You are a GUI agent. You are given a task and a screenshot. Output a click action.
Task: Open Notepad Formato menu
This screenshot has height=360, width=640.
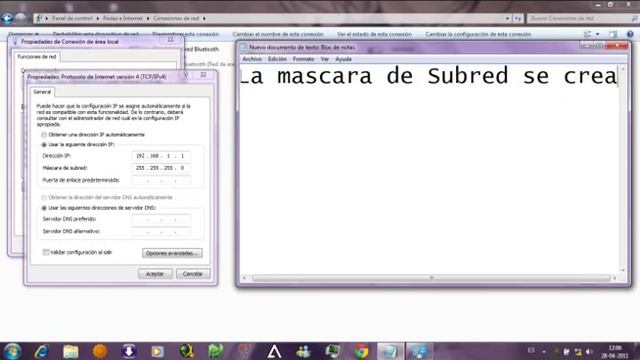tap(303, 59)
